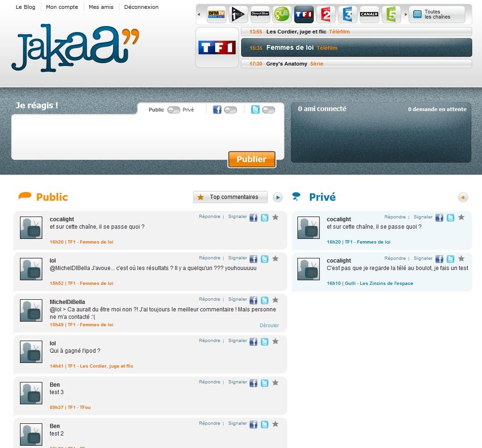This screenshot has width=482, height=448.
Task: Choose the Gulli channel logo
Action: 282,14
